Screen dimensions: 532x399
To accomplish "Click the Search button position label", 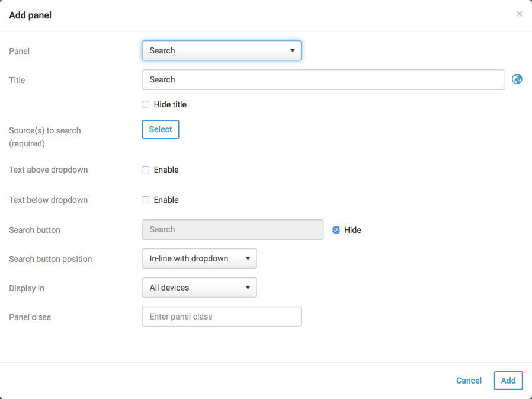I will [50, 260].
